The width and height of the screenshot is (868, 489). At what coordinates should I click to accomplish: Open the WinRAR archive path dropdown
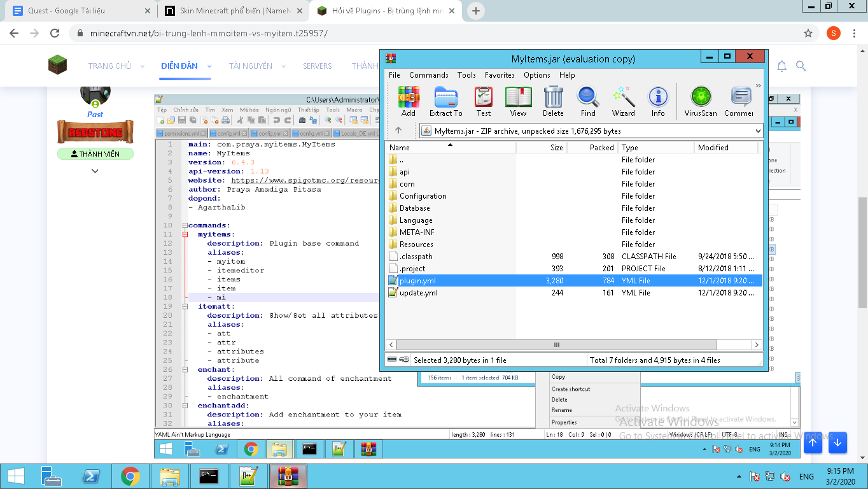tap(757, 131)
